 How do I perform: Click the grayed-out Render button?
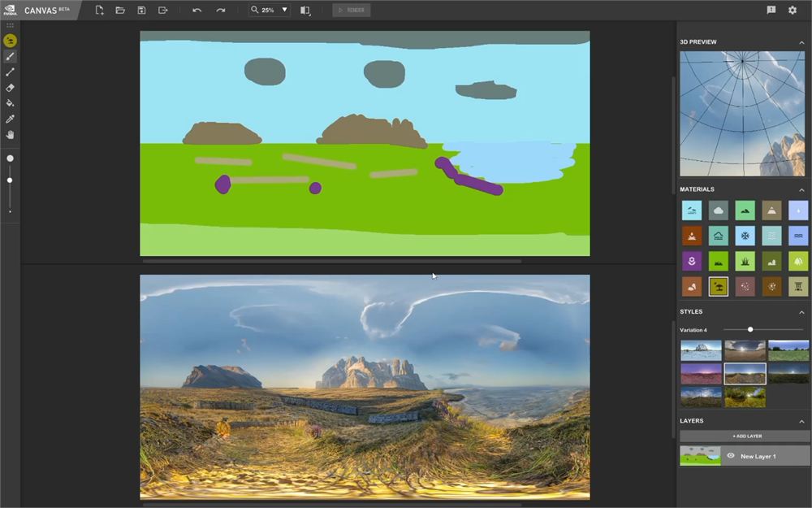coord(351,10)
